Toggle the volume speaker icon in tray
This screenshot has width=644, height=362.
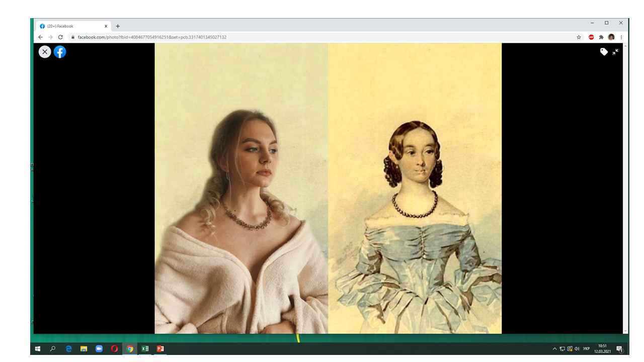tap(577, 349)
